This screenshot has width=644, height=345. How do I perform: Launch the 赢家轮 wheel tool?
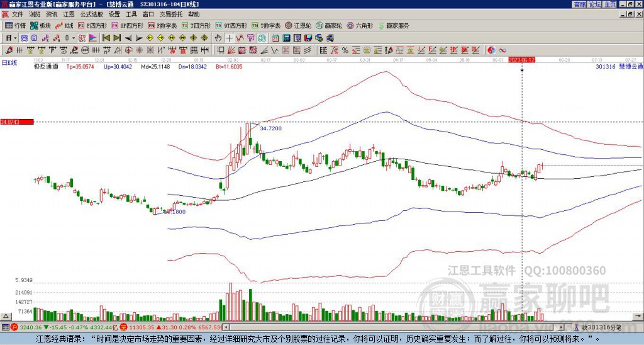pos(329,25)
